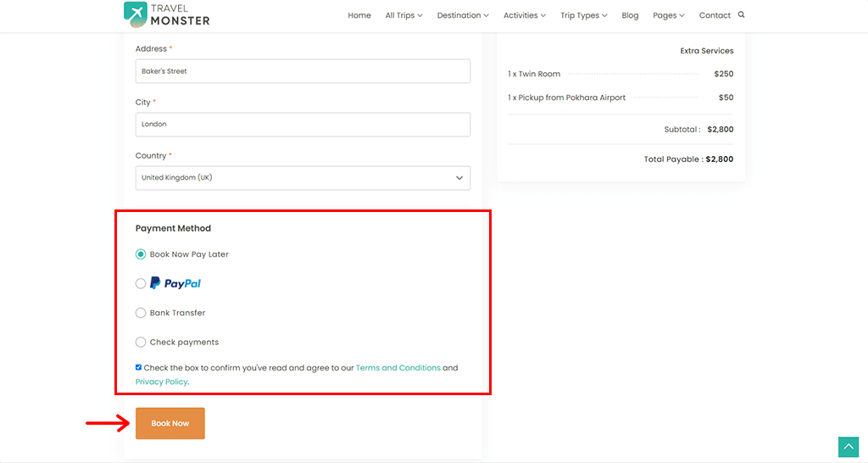
Task: Select Check payments radio button
Action: point(141,343)
